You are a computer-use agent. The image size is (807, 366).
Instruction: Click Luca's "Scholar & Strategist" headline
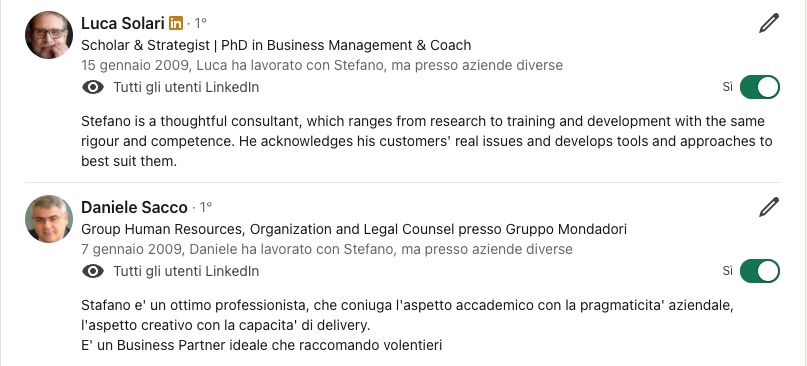click(276, 45)
